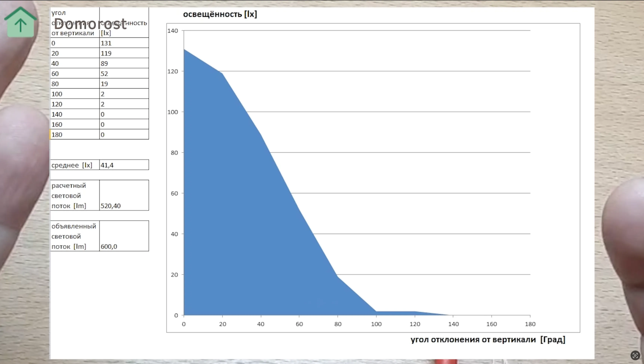644x364 pixels.
Task: Click the Domorost watermark text
Action: [x=90, y=24]
